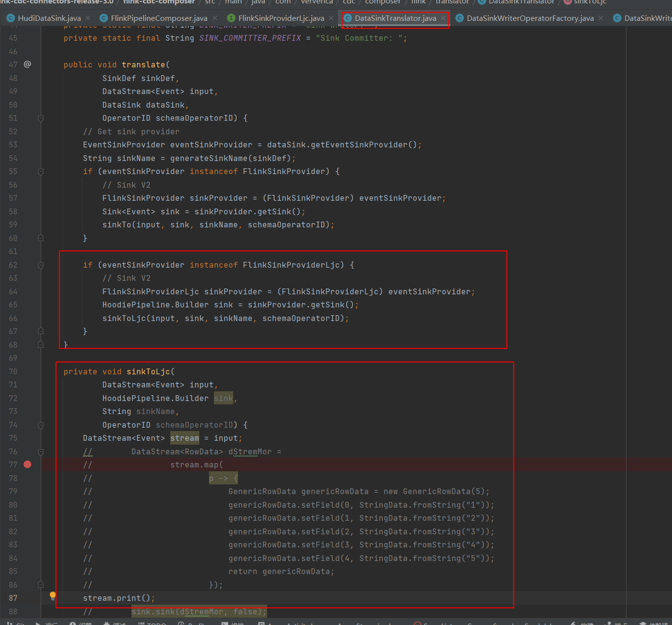Click the sinkToLjc call on line 66
672x625 pixels.
pyautogui.click(x=124, y=318)
